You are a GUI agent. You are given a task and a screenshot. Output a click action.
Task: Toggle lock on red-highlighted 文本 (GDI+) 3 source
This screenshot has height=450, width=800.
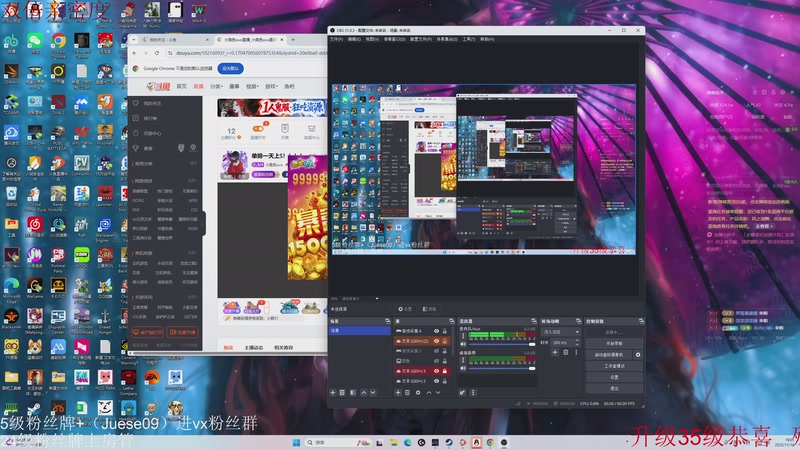(444, 371)
